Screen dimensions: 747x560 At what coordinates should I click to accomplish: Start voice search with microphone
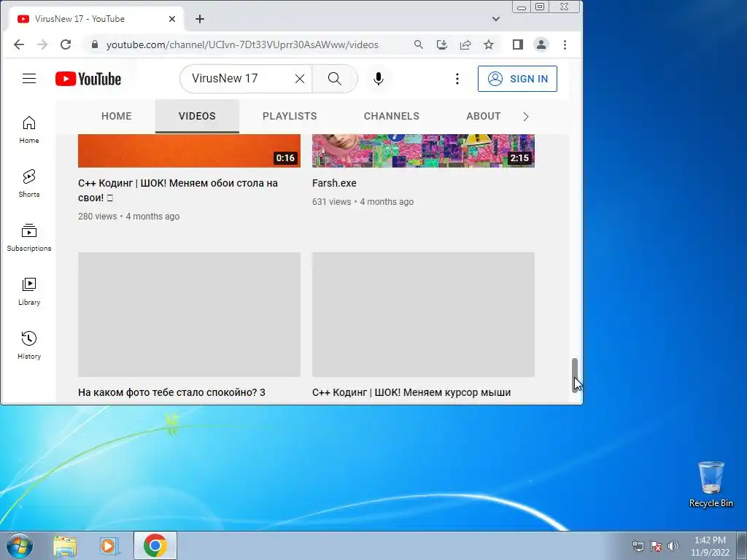pyautogui.click(x=379, y=79)
